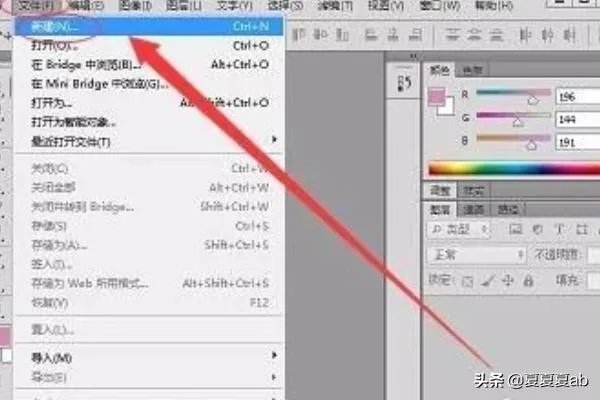600x400 pixels.
Task: Toggle lock position icon
Action: (508, 281)
